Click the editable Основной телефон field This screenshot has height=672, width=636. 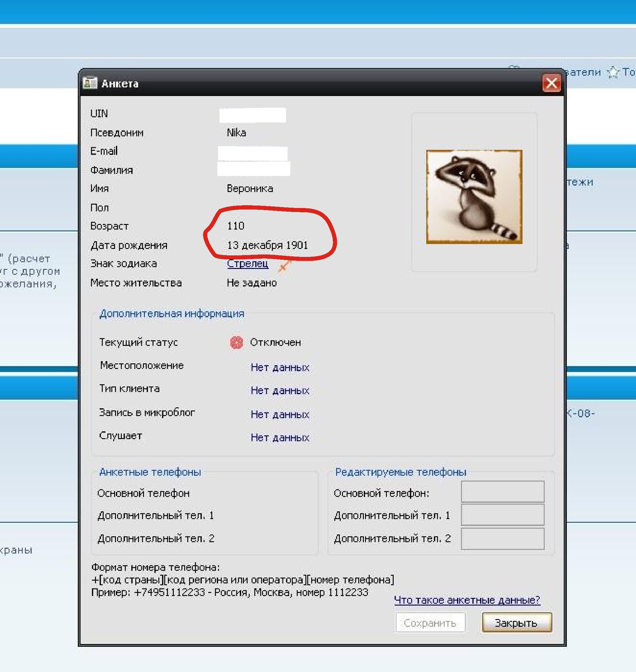tap(503, 491)
